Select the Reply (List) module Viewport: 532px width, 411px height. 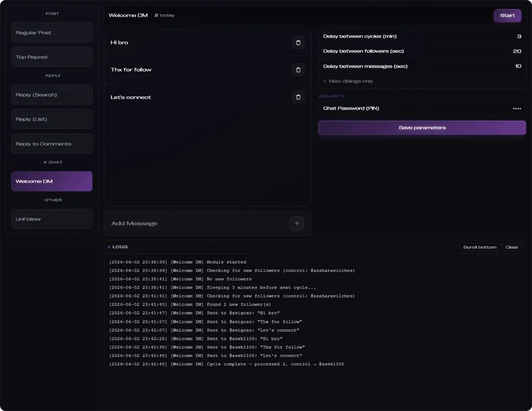[52, 119]
